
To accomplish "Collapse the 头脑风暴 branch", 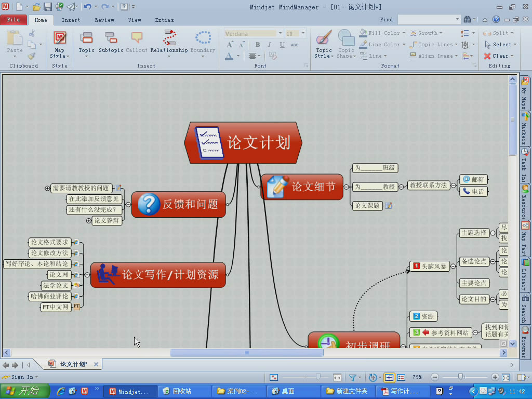I will tap(453, 267).
